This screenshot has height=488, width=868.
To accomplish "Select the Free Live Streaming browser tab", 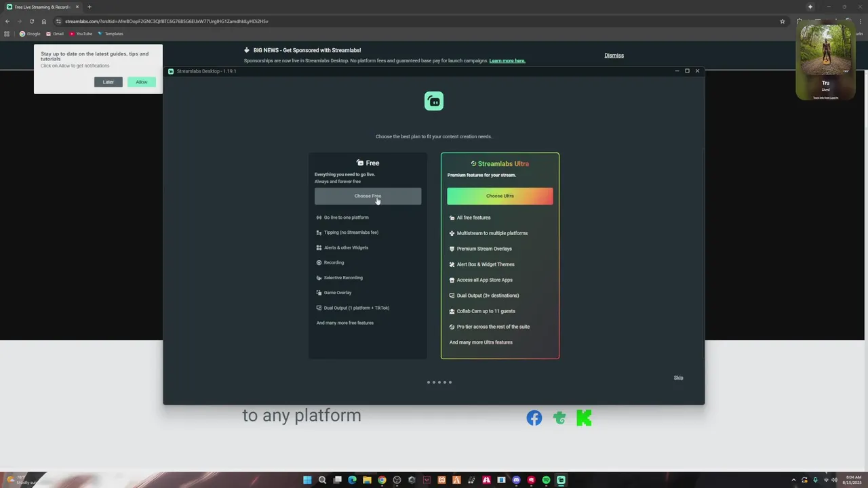I will point(42,7).
